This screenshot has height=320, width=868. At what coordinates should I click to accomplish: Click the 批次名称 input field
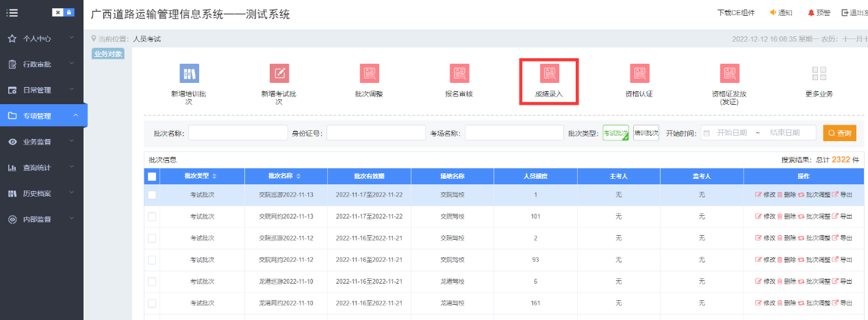pyautogui.click(x=238, y=133)
